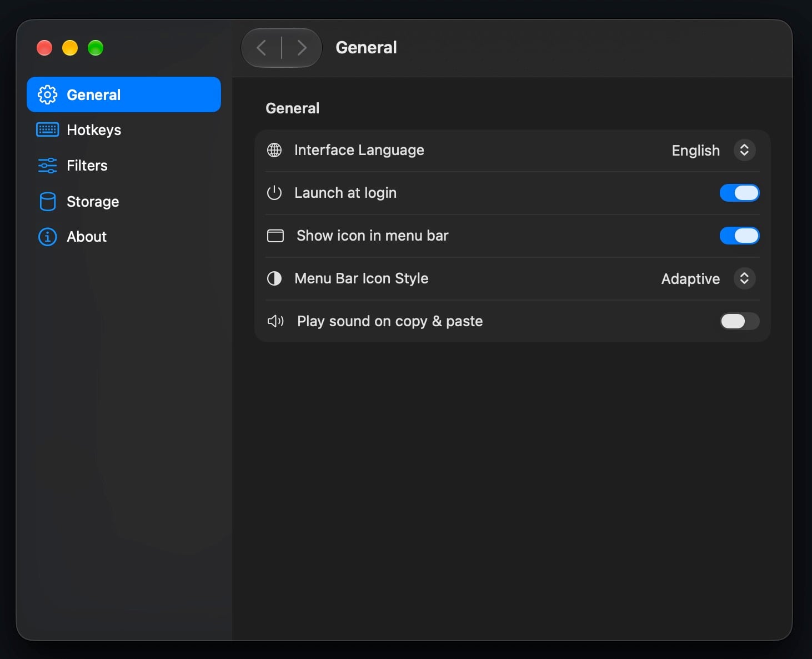Select the General sidebar label
This screenshot has width=812, height=659.
tap(93, 95)
